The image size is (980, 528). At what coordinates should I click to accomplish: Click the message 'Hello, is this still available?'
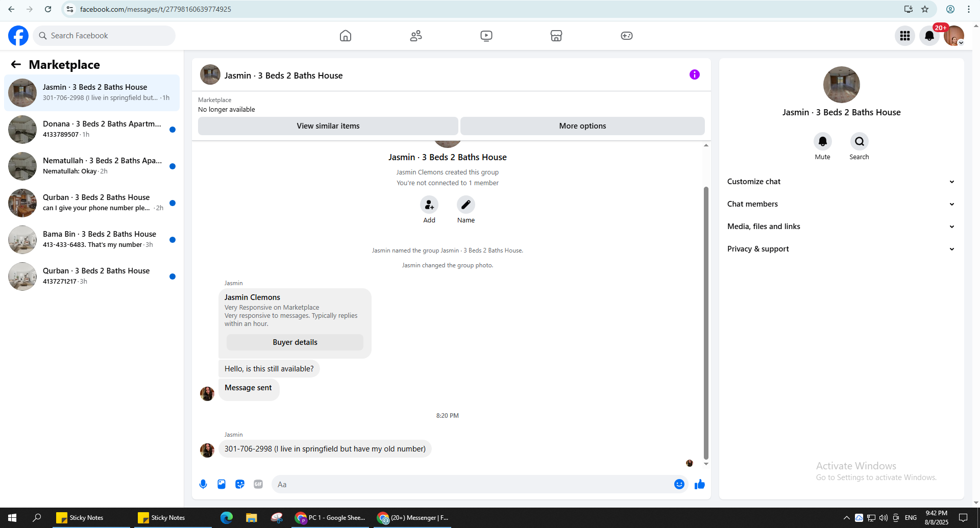pyautogui.click(x=269, y=369)
